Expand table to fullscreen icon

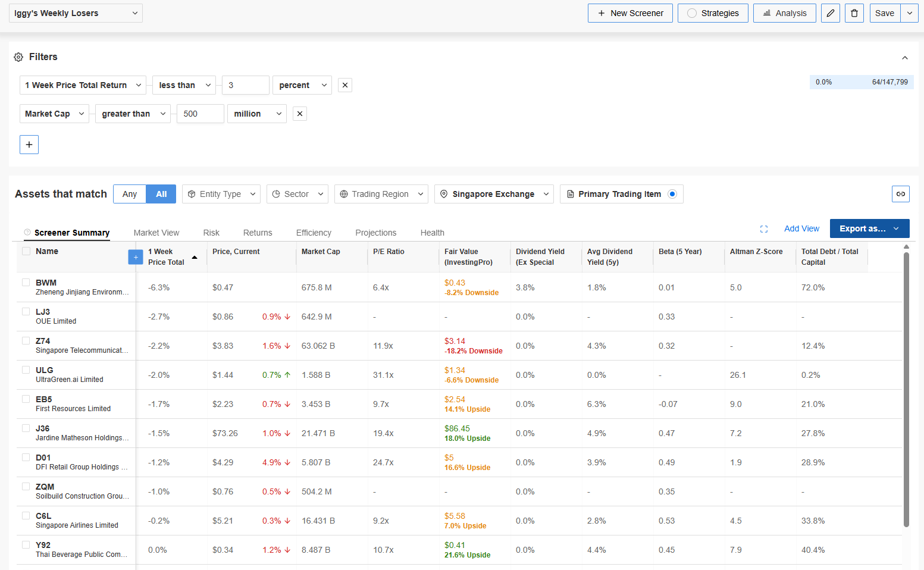[x=764, y=229]
